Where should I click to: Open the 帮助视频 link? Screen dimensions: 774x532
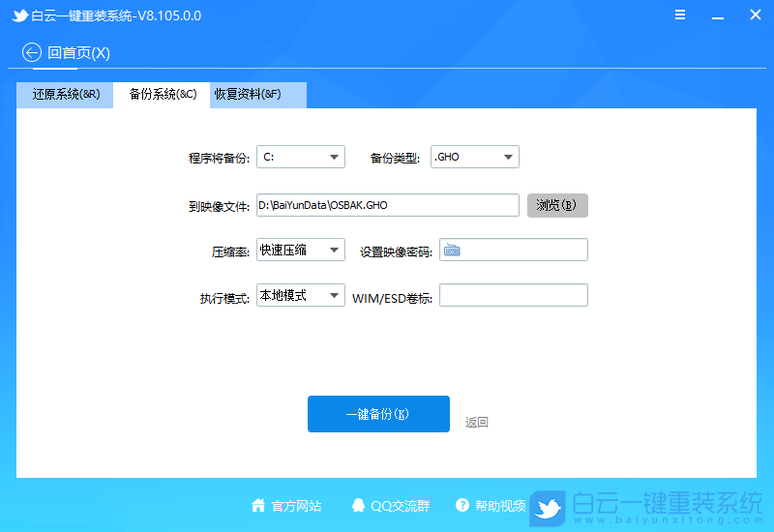tap(500, 506)
